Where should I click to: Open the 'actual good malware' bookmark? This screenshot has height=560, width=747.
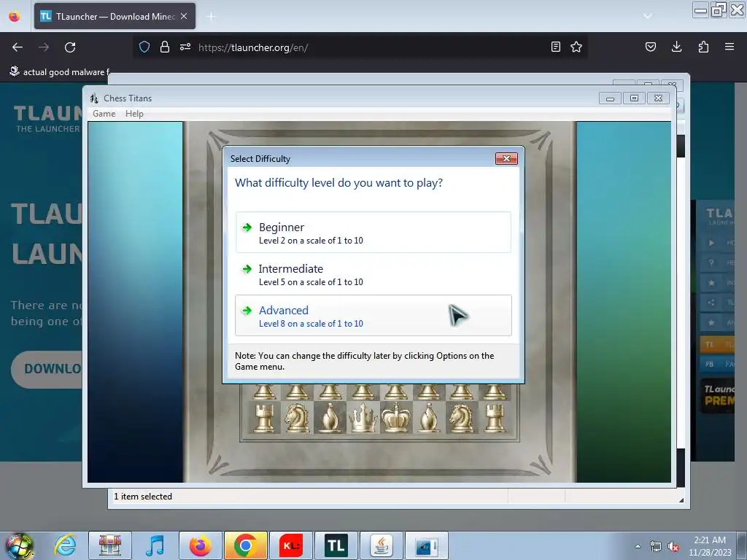(60, 72)
